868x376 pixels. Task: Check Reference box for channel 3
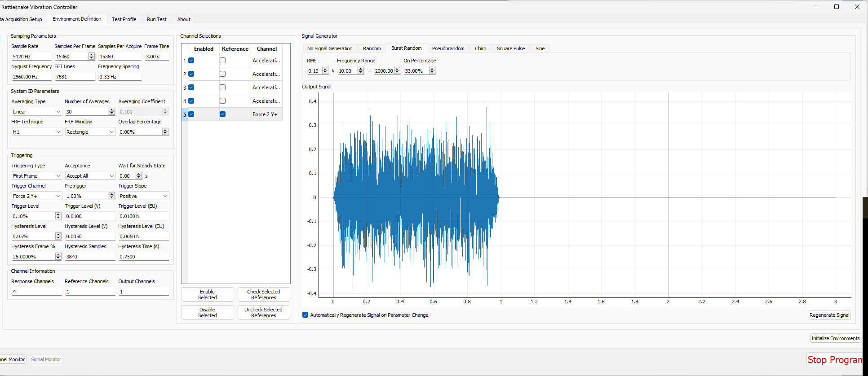coord(222,87)
